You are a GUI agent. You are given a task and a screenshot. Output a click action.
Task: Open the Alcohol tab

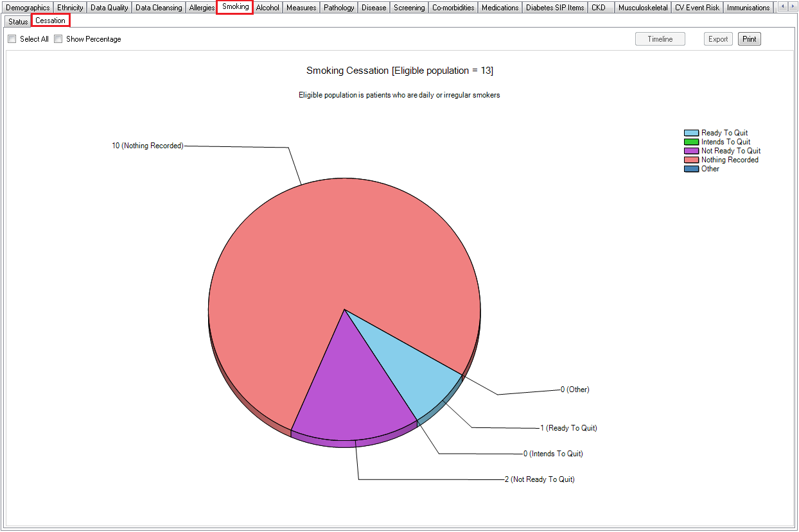pyautogui.click(x=268, y=8)
